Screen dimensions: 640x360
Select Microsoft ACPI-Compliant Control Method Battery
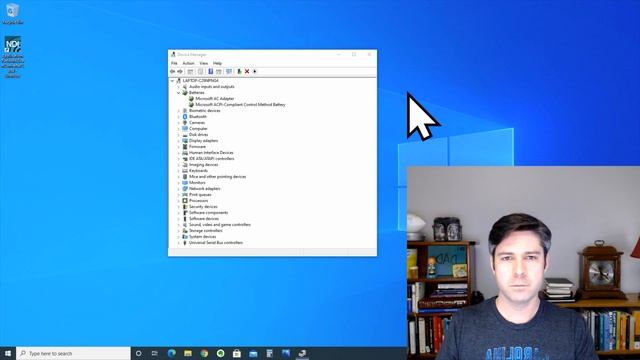tap(240, 104)
